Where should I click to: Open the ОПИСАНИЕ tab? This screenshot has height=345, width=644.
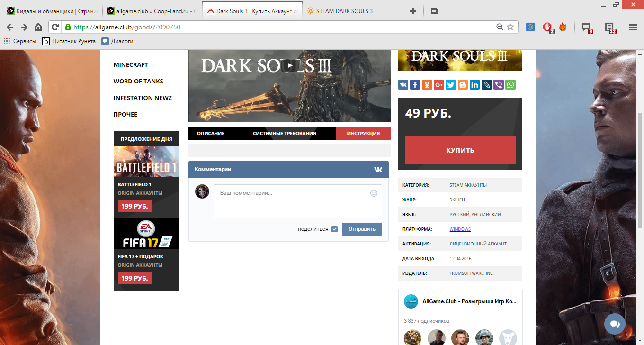(211, 133)
